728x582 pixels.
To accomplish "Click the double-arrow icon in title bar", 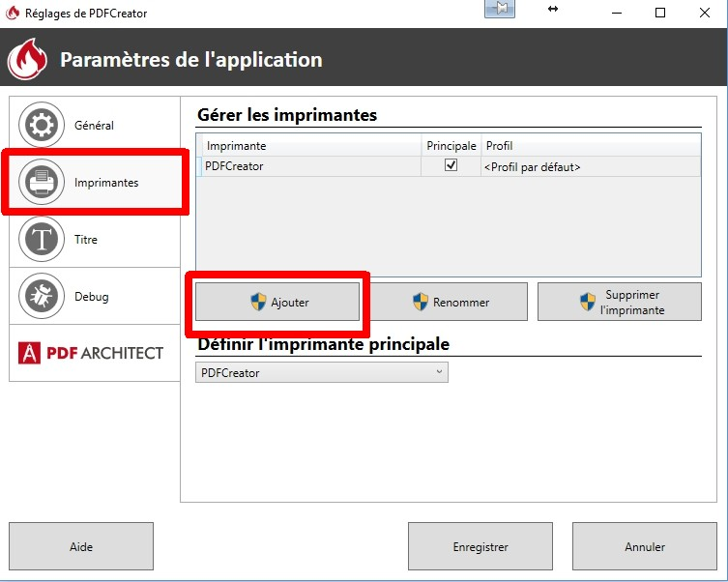I will click(552, 9).
